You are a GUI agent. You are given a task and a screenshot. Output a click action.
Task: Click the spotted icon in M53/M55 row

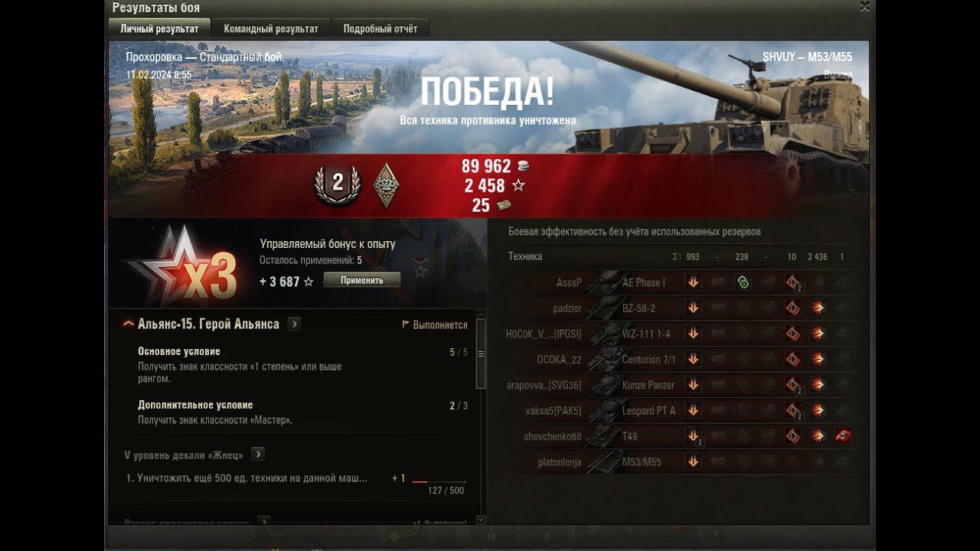[x=693, y=461]
